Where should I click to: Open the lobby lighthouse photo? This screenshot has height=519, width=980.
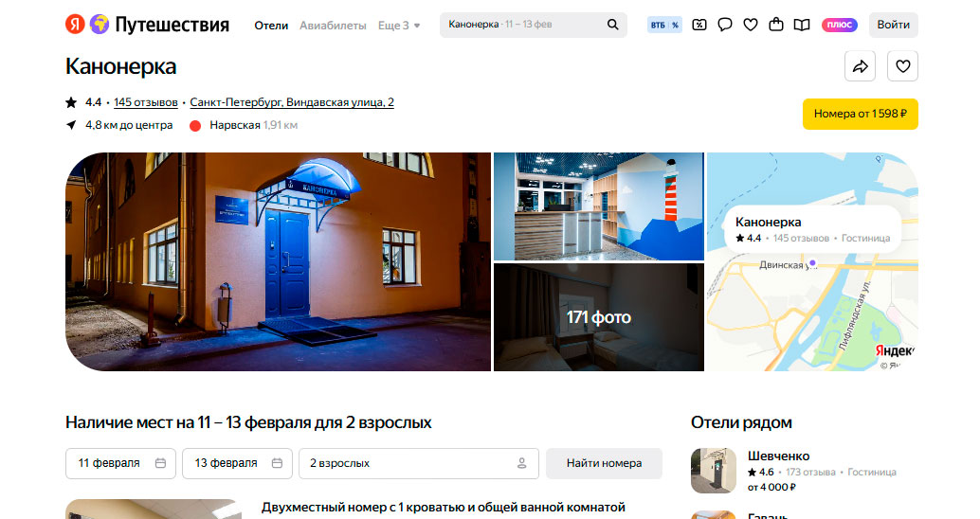coord(599,206)
